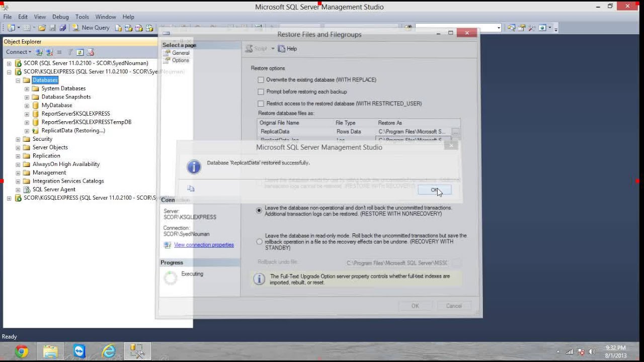Click OK button at bottom of Restore dialog
The image size is (644, 362).
tap(415, 306)
